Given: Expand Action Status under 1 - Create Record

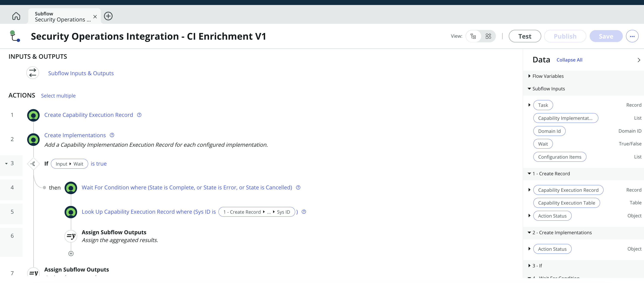Looking at the screenshot, I should coord(529,216).
